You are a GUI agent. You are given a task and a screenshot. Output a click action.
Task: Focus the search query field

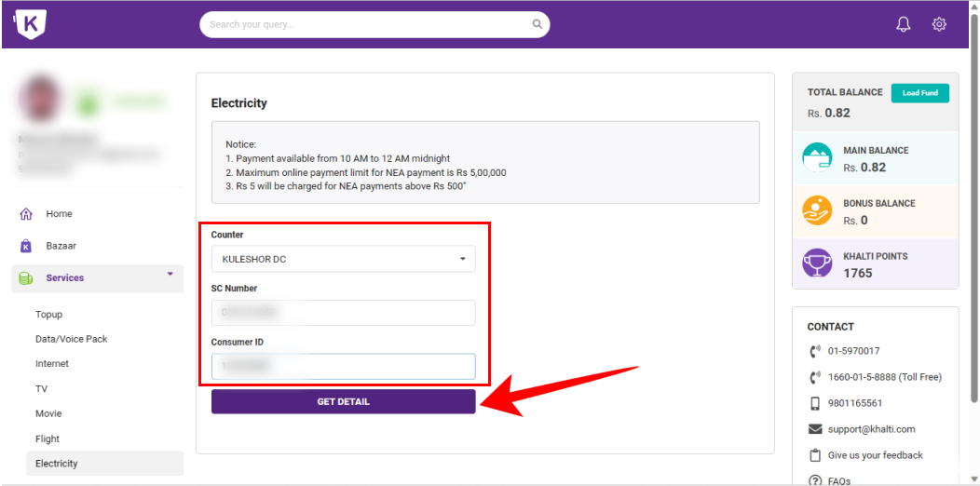click(374, 24)
